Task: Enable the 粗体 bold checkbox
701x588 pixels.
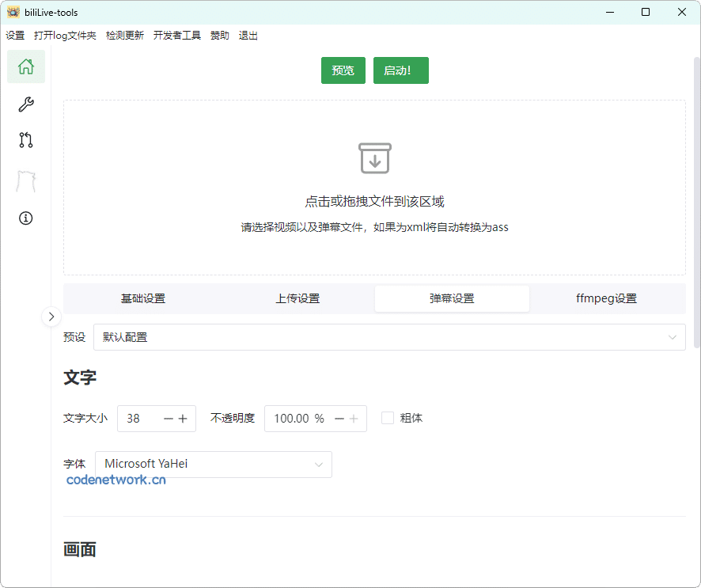Action: 386,418
